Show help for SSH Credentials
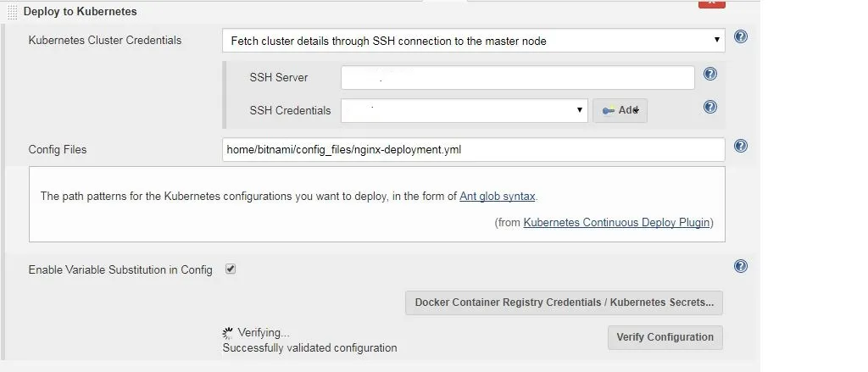Screen dimensions: 868x372 tap(710, 107)
